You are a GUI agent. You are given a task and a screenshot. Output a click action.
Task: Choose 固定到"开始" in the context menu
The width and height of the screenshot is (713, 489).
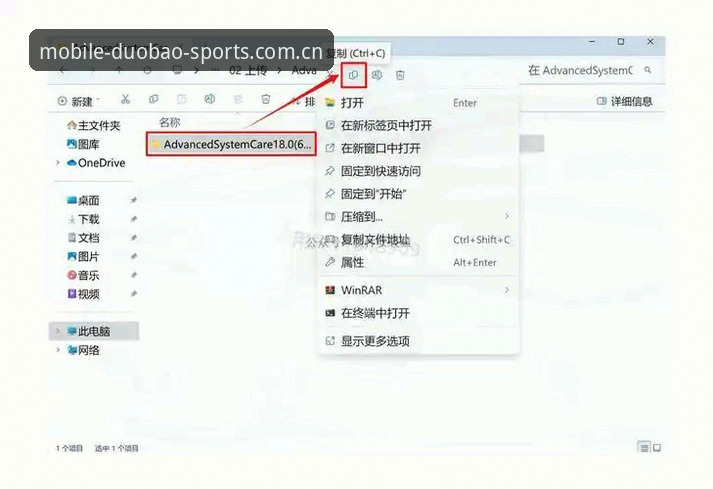(418, 194)
